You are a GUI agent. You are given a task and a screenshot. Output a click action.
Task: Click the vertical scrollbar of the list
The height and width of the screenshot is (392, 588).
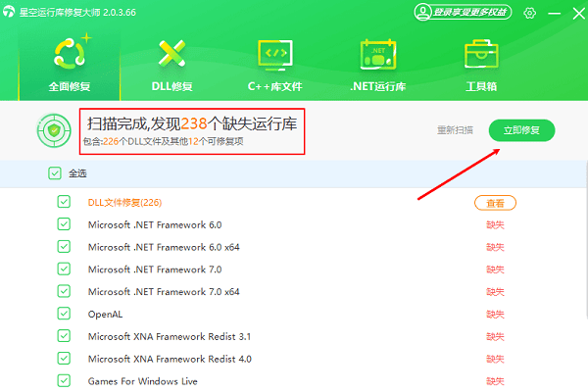tap(586, 240)
